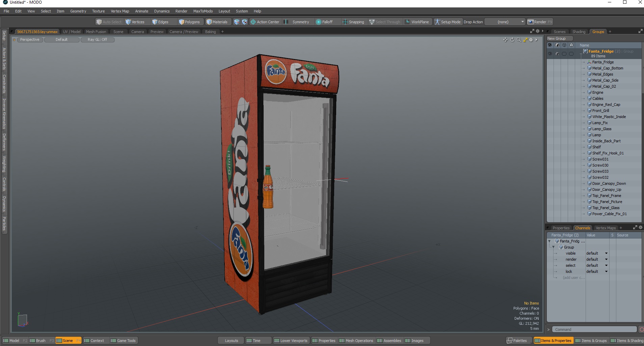Screen dimensions: 644x346
Task: Click the viewport zoom magnifier icon
Action: [519, 40]
